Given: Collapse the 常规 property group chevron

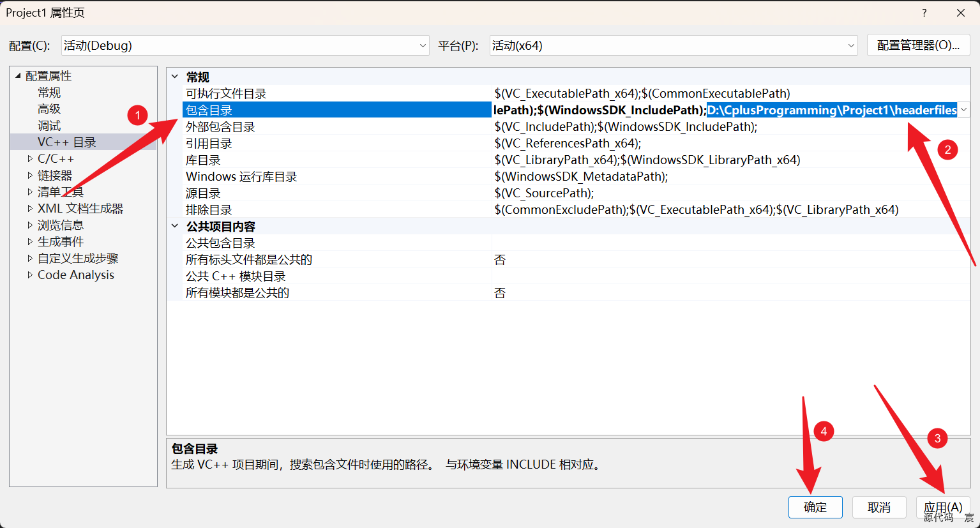Looking at the screenshot, I should (175, 77).
